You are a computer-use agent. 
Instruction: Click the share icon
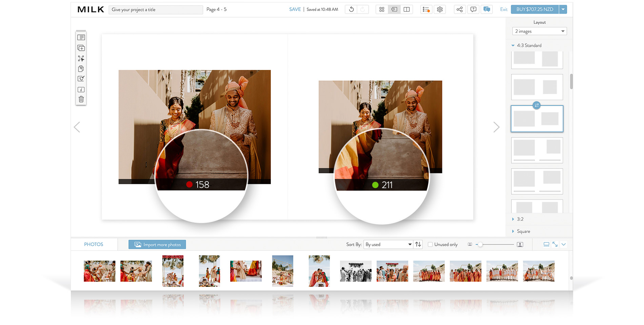pyautogui.click(x=460, y=9)
